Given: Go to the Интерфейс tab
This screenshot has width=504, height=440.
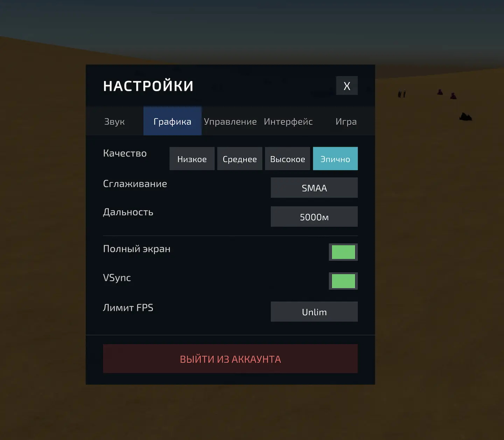Looking at the screenshot, I should pos(288,121).
